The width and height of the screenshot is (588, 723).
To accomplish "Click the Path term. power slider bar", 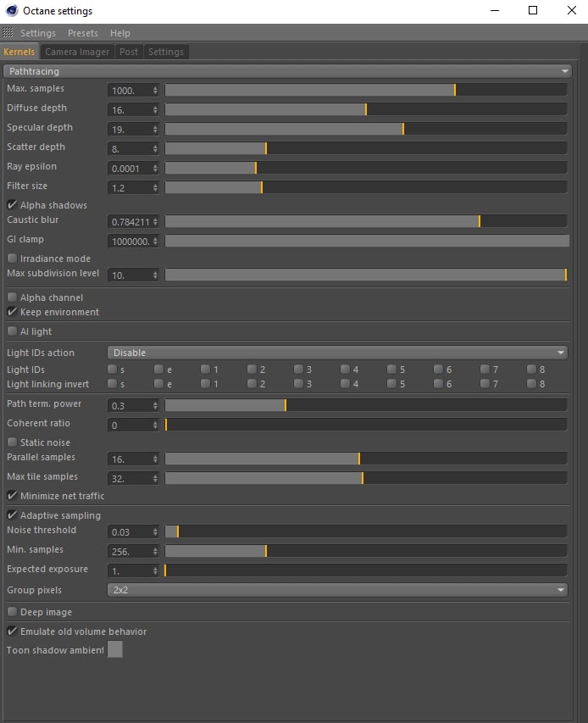I will pos(366,405).
